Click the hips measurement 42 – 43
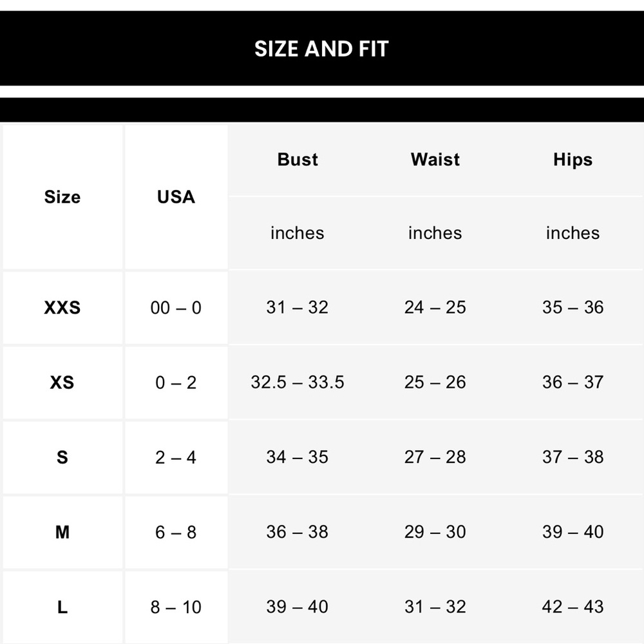 [573, 607]
